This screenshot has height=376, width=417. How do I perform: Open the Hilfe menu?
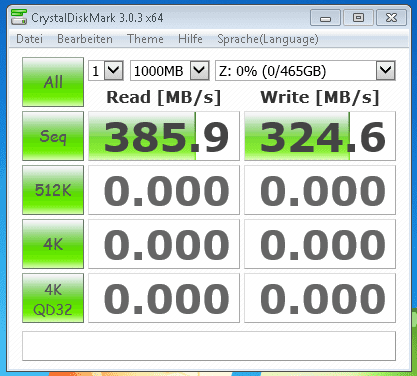click(x=190, y=39)
